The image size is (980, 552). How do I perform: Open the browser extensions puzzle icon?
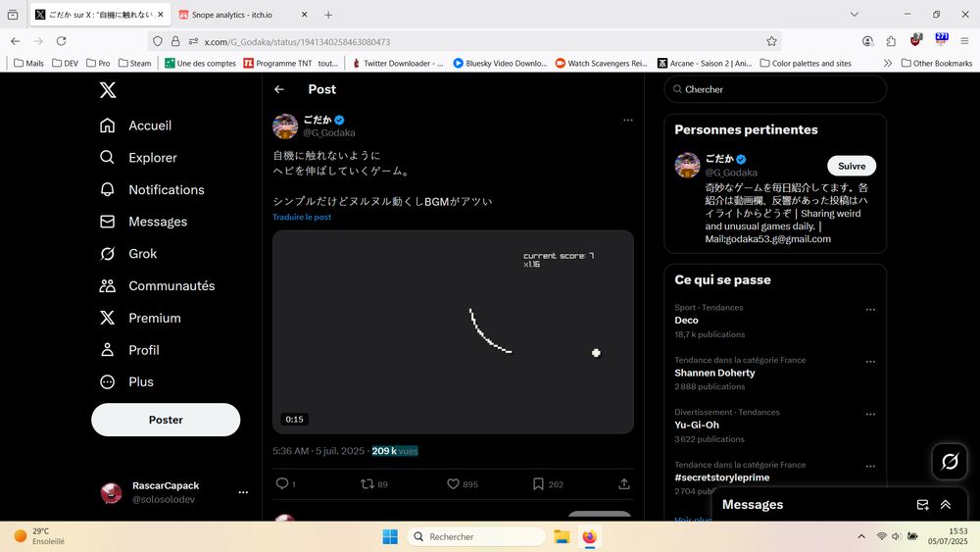pyautogui.click(x=891, y=41)
